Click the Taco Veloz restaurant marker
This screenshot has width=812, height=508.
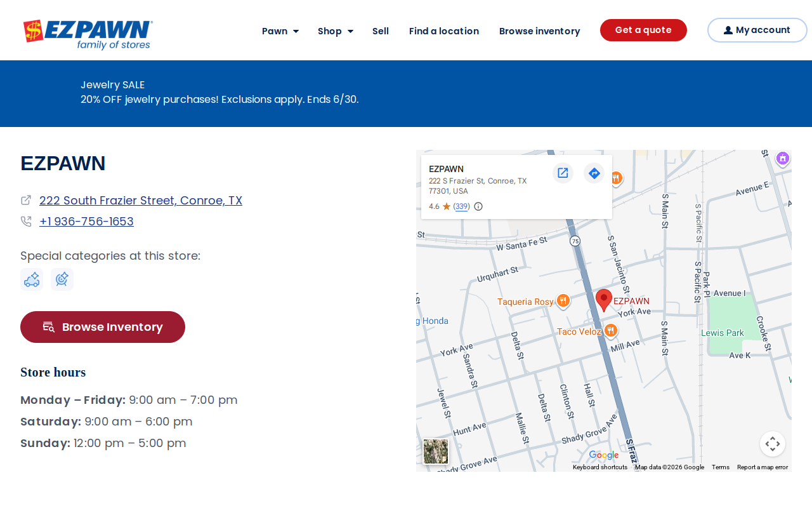[x=610, y=330]
